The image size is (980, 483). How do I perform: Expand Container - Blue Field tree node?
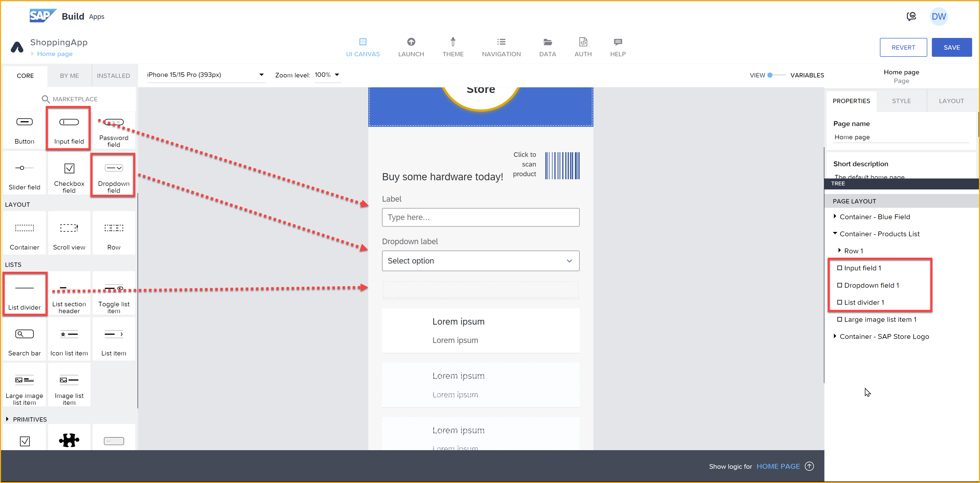(x=835, y=216)
